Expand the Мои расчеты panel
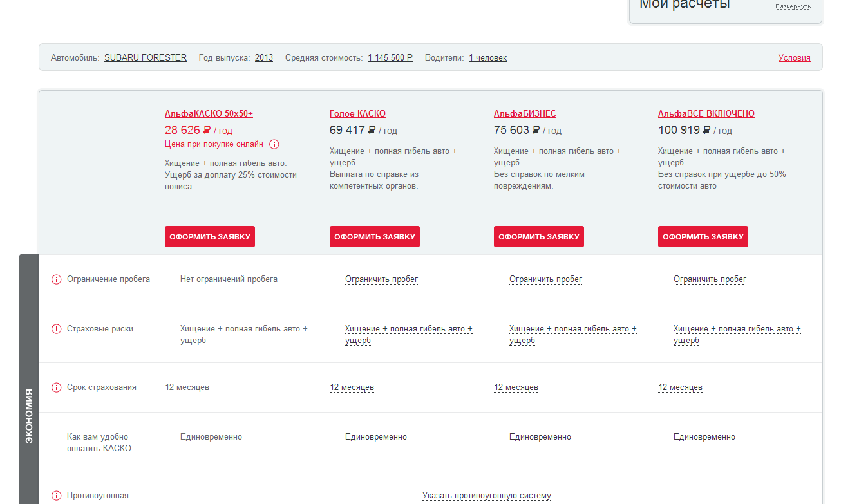 (x=793, y=6)
